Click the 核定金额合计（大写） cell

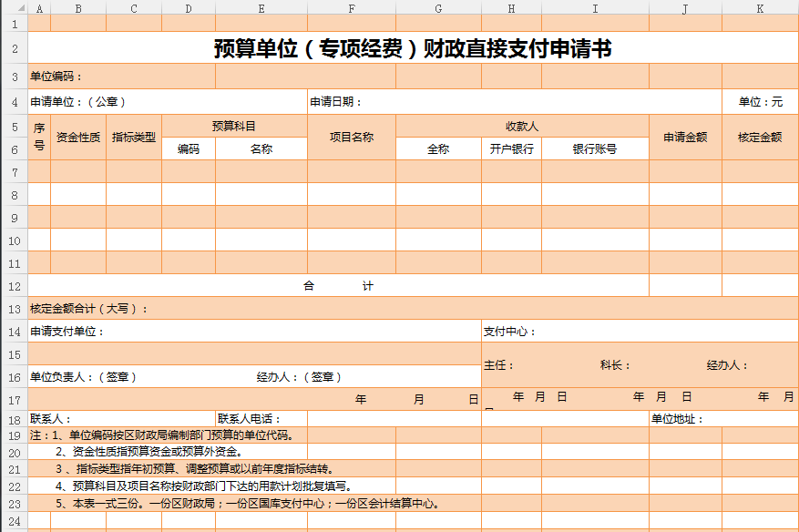89,309
